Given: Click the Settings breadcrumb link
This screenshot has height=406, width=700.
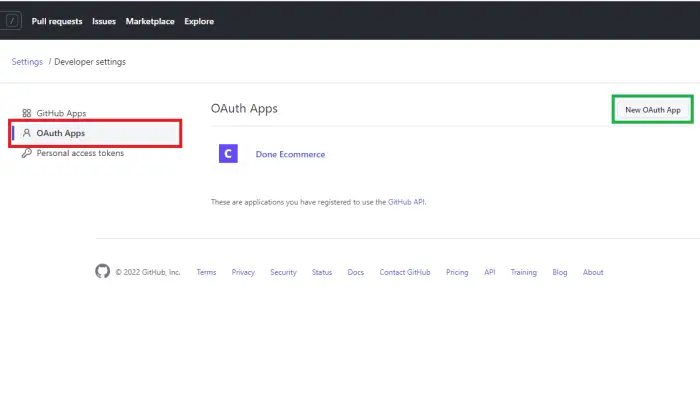Looking at the screenshot, I should 27,62.
